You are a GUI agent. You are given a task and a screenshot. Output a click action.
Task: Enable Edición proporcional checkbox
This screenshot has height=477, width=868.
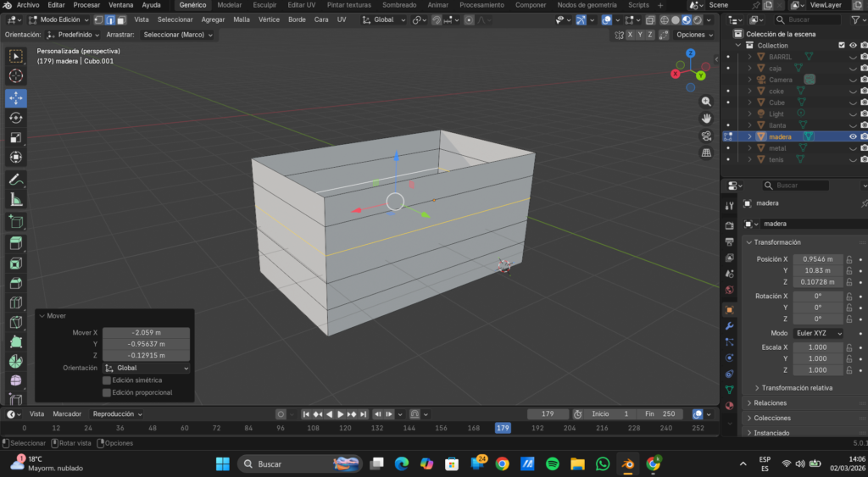coord(107,392)
